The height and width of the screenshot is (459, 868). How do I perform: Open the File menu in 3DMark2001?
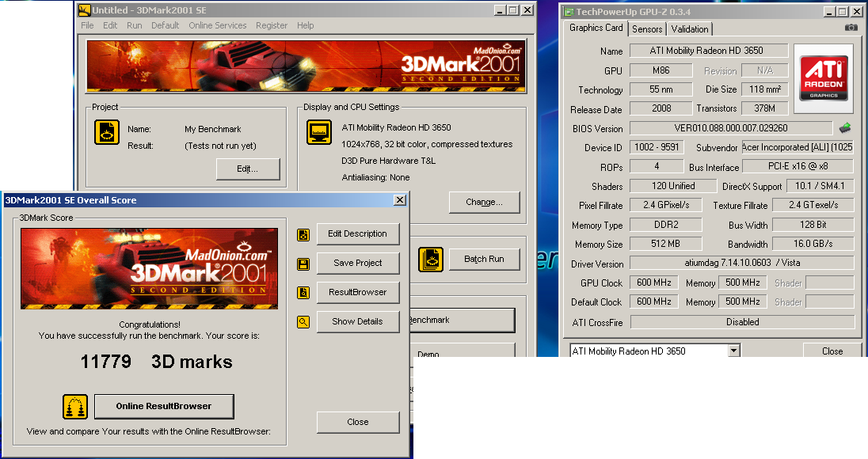tap(87, 25)
